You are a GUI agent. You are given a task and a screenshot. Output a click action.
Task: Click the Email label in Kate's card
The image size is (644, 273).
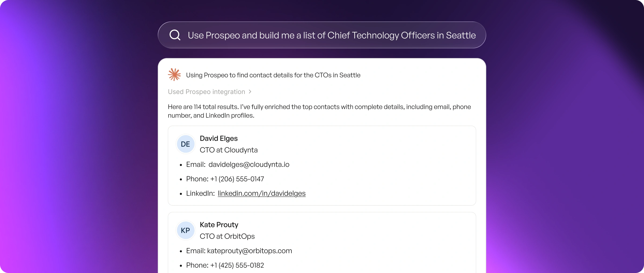coord(196,251)
